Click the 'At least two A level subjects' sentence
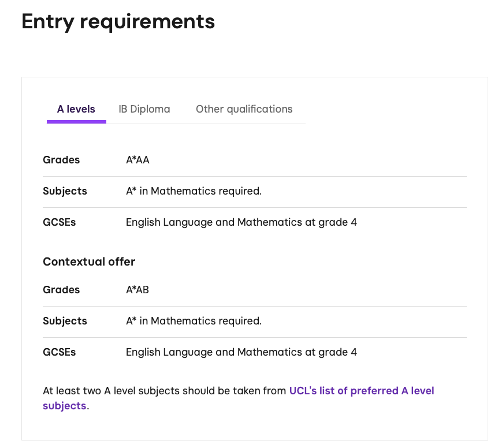The image size is (498, 448). tap(165, 391)
